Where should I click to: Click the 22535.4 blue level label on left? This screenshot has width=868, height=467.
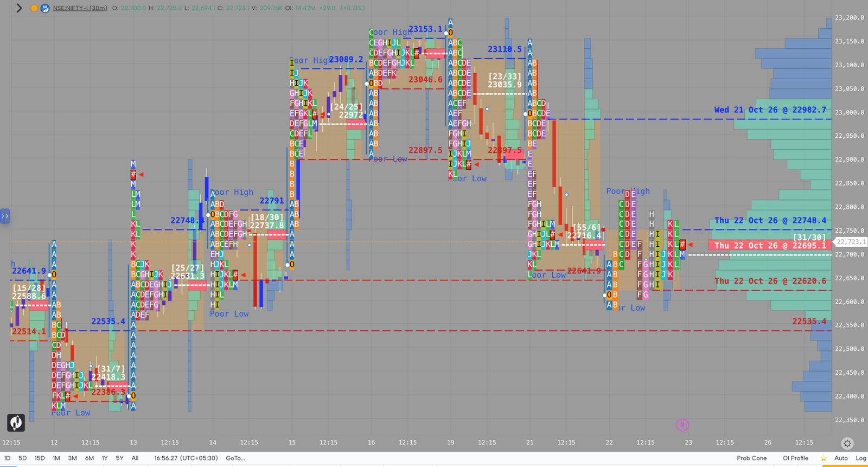[108, 321]
